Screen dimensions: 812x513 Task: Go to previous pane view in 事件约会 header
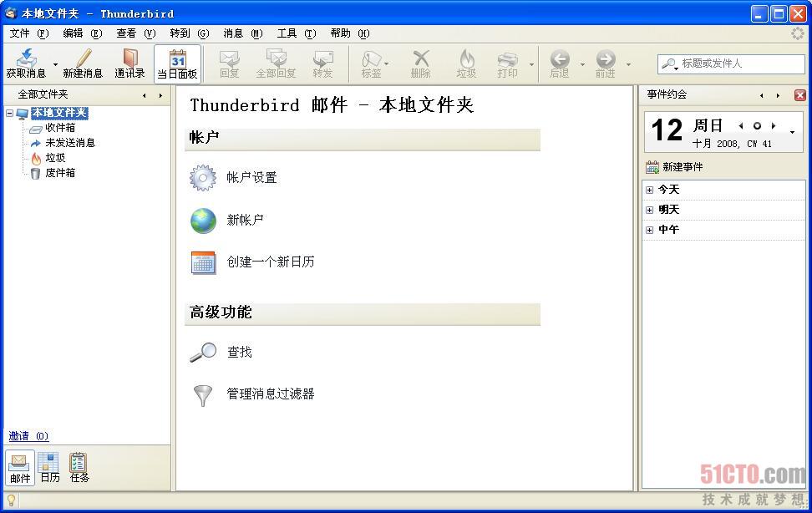click(761, 95)
